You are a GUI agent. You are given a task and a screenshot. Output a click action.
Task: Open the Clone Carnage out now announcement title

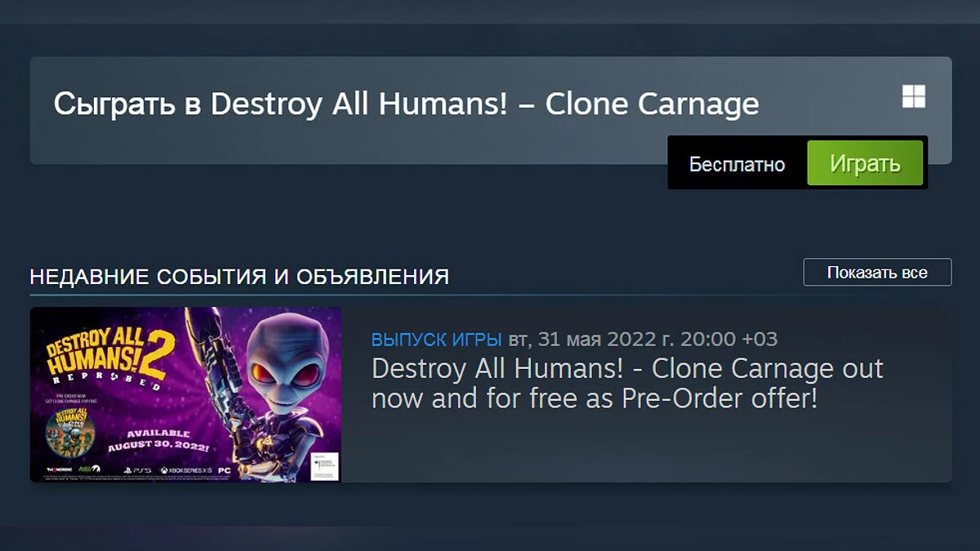click(627, 383)
